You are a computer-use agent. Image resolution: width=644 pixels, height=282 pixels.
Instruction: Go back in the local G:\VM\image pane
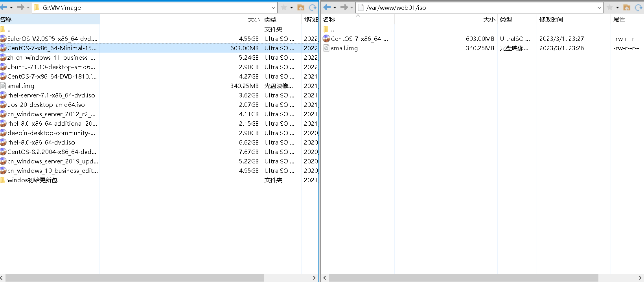tap(4, 7)
